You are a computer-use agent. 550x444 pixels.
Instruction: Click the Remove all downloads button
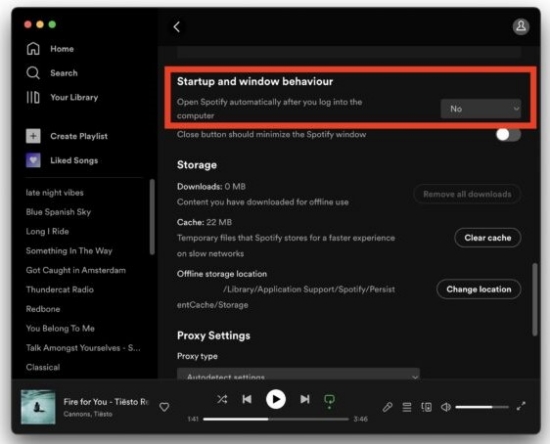pos(467,194)
